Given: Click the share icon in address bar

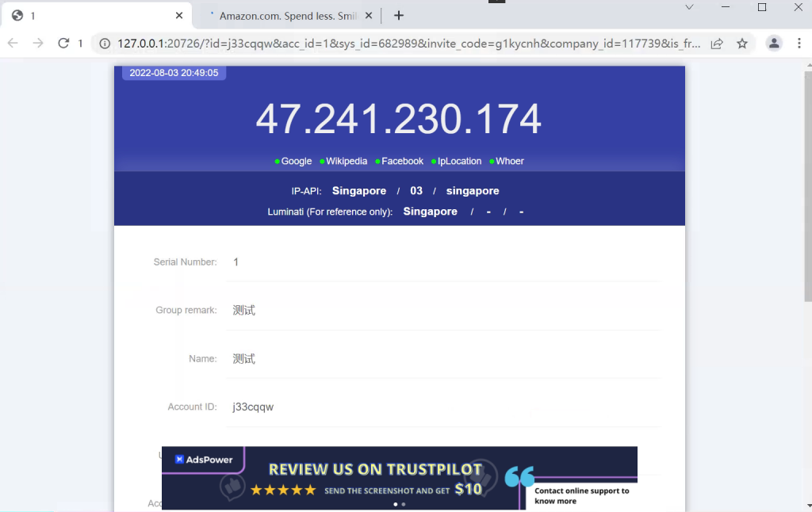Looking at the screenshot, I should coord(717,44).
